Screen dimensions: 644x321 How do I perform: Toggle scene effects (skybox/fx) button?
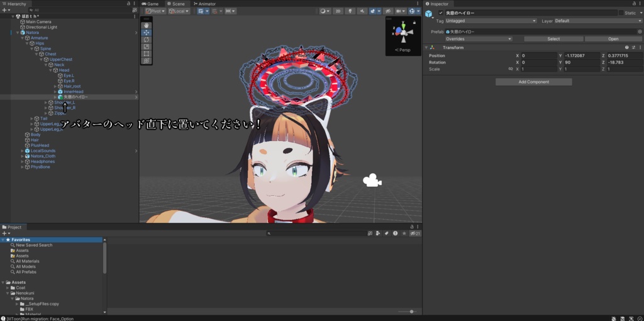(x=373, y=11)
